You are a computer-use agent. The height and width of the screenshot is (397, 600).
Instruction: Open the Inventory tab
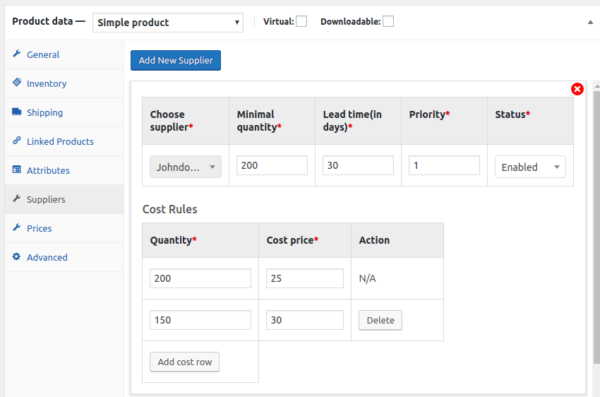(x=64, y=83)
